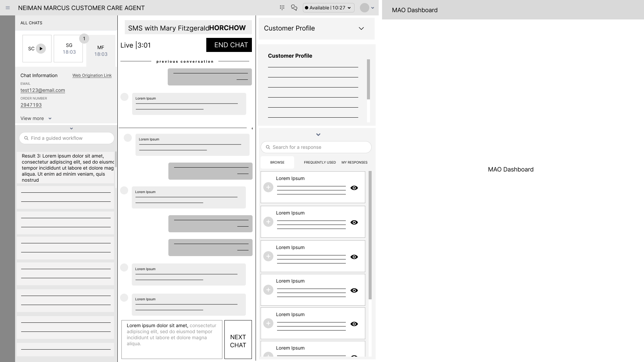Click search icon in guided workflow field

tap(26, 138)
